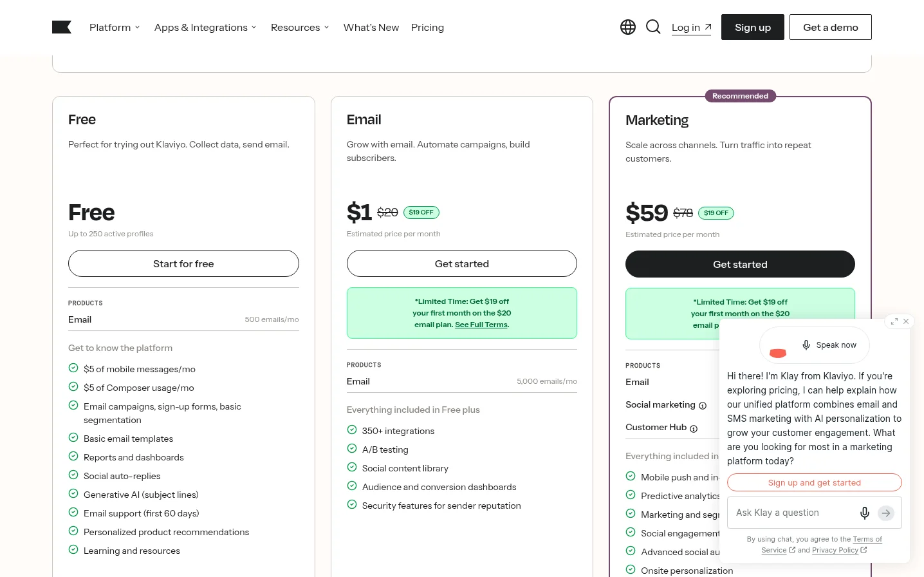The image size is (924, 577).
Task: Select the 5,000 emails/mo value
Action: pos(547,381)
